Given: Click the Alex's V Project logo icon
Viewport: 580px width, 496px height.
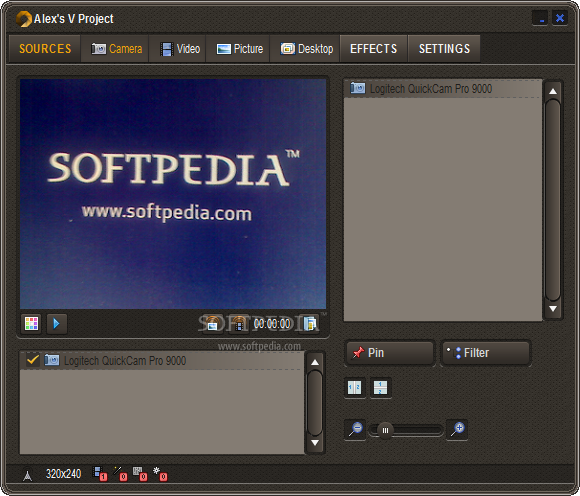Looking at the screenshot, I should (x=24, y=19).
